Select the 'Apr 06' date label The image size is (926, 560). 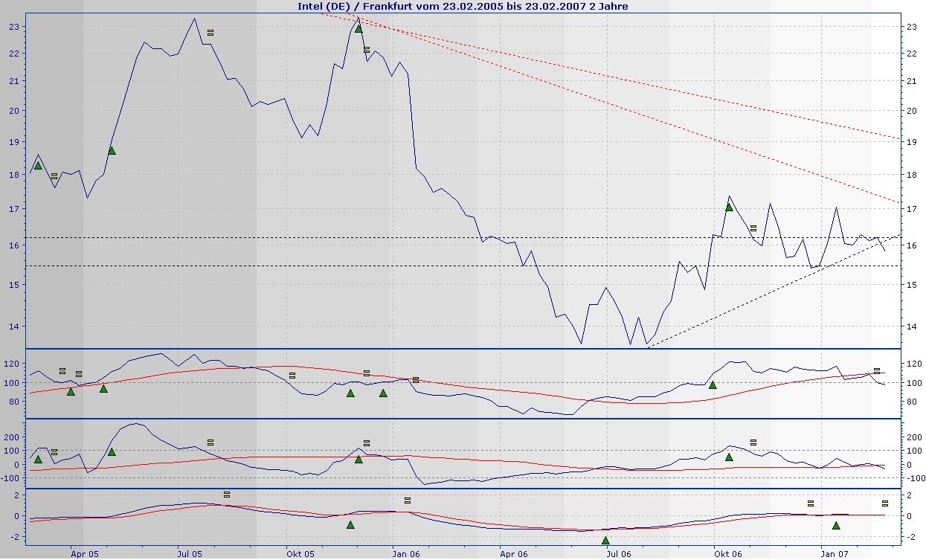coord(514,553)
